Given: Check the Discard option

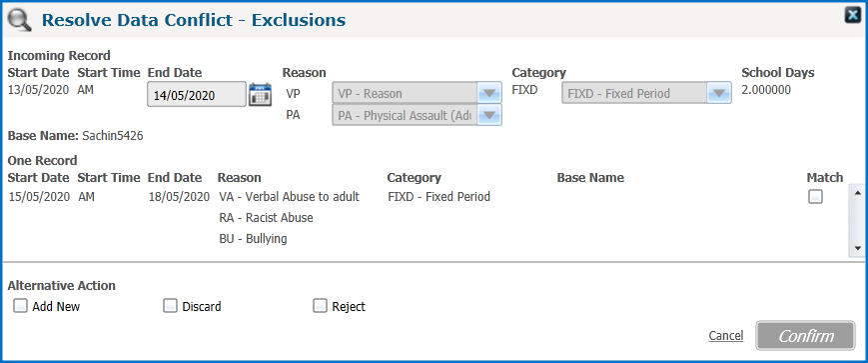Looking at the screenshot, I should (x=170, y=305).
